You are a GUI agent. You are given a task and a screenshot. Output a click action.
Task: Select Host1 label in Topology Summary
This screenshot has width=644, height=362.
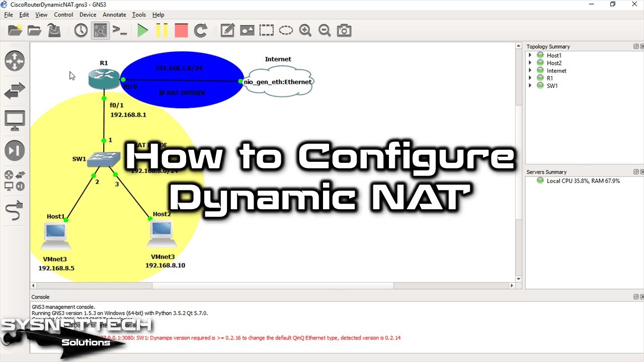pos(554,55)
